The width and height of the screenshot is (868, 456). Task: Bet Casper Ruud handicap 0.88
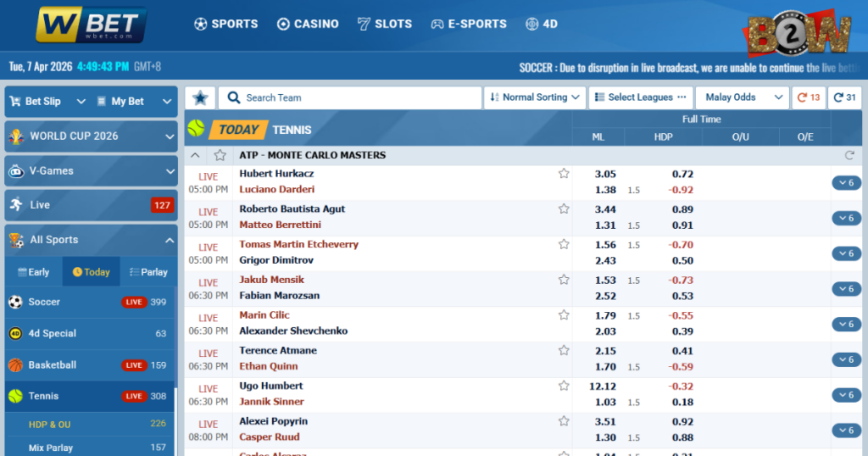pyautogui.click(x=682, y=437)
